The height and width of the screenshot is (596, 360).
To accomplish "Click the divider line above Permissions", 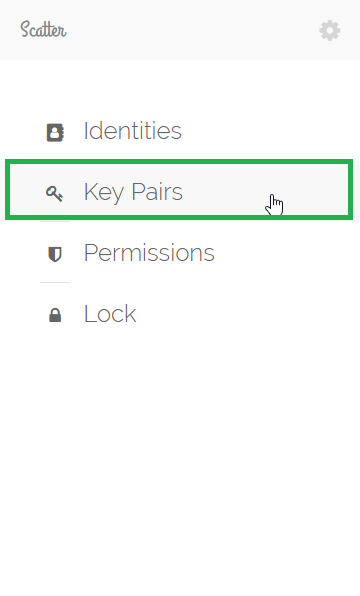I will [x=55, y=222].
